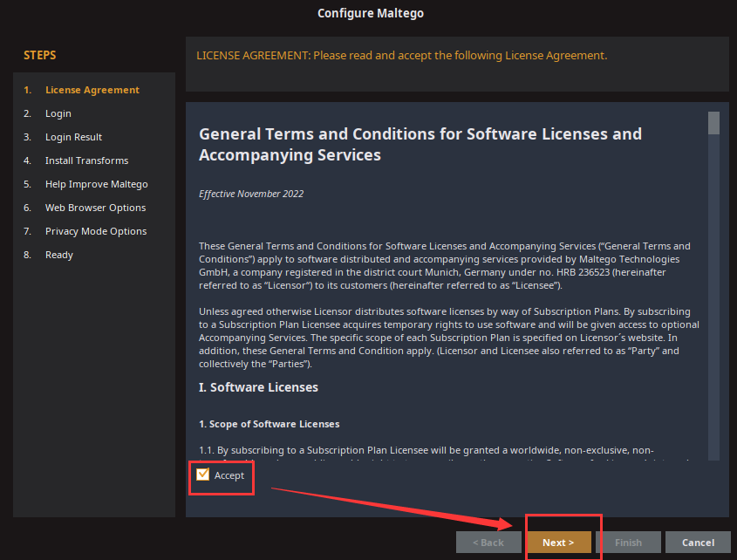
Task: Cancel the Maltego configuration wizard
Action: [698, 543]
